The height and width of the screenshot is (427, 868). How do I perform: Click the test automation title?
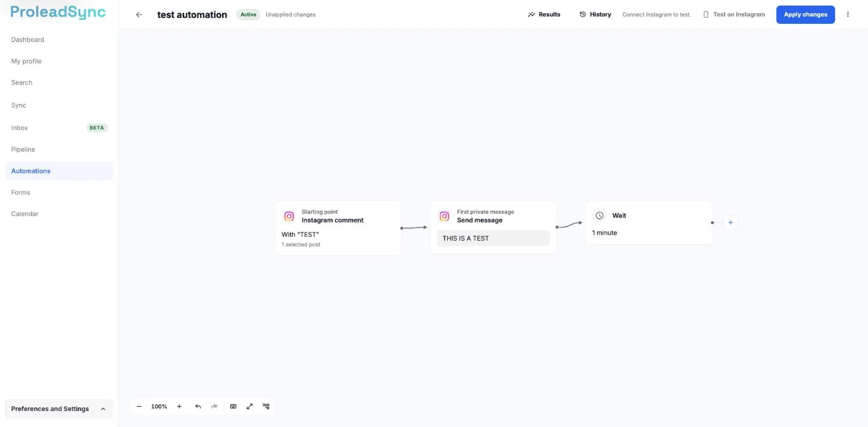point(192,15)
